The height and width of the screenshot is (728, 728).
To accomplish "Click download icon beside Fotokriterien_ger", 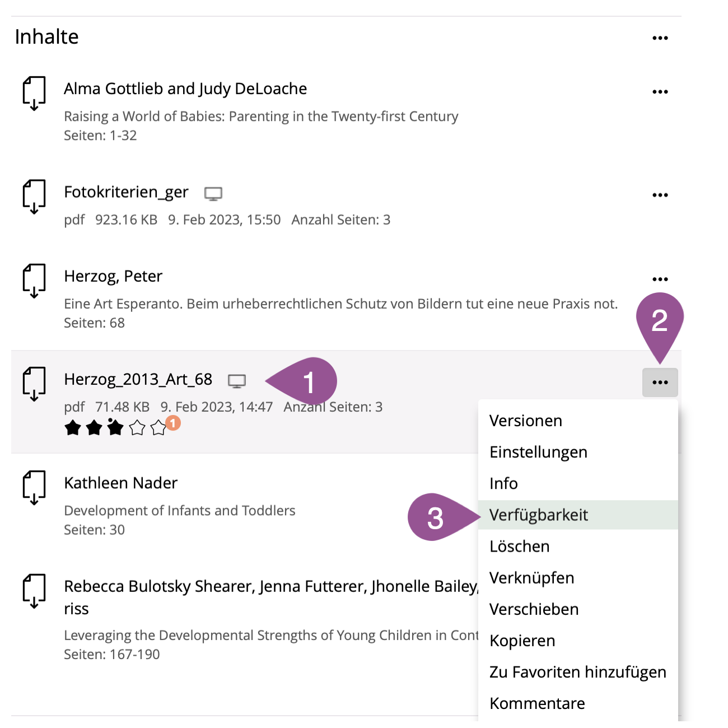I will pyautogui.click(x=34, y=197).
